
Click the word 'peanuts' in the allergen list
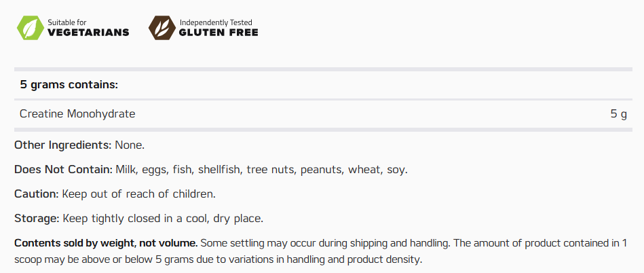pyautogui.click(x=321, y=169)
